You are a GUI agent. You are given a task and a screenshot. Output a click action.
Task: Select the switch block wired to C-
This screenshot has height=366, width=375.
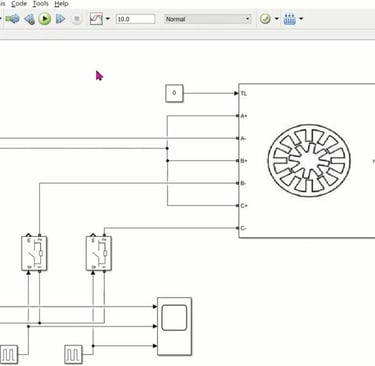pyautogui.click(x=99, y=253)
